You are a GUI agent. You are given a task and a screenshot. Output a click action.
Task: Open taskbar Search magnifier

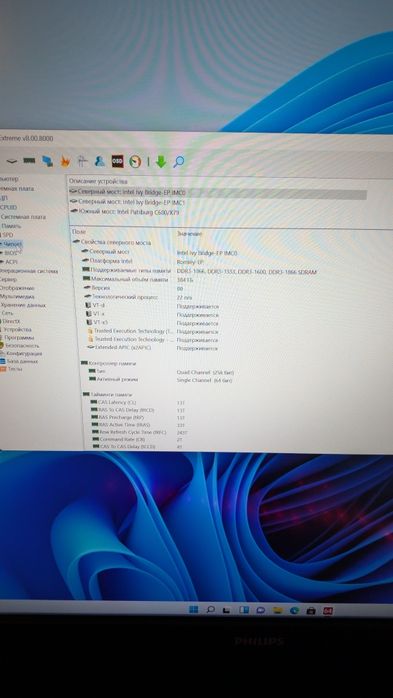coord(211,609)
